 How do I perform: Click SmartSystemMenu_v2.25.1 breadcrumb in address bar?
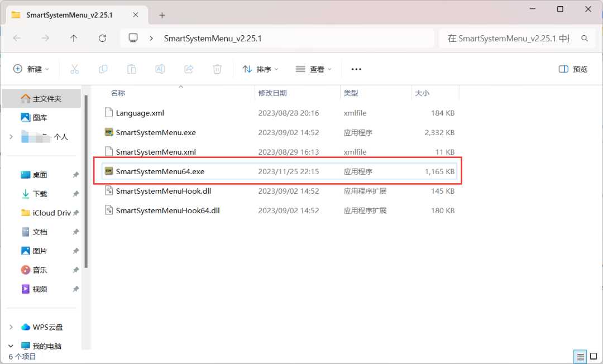213,38
